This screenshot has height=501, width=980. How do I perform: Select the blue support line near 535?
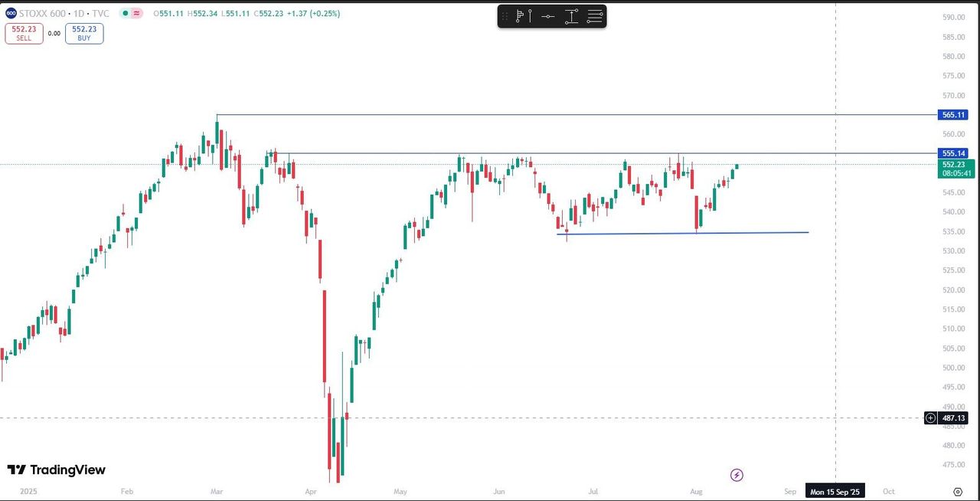tap(689, 233)
